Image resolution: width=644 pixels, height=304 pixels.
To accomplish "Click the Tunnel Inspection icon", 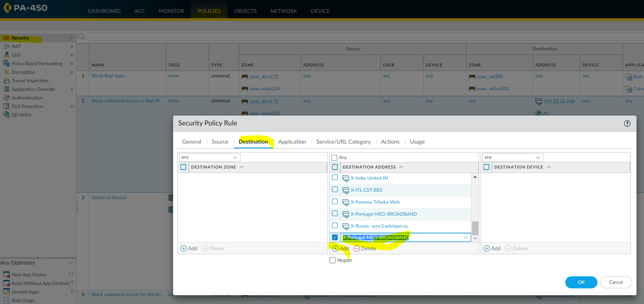I will [x=6, y=81].
